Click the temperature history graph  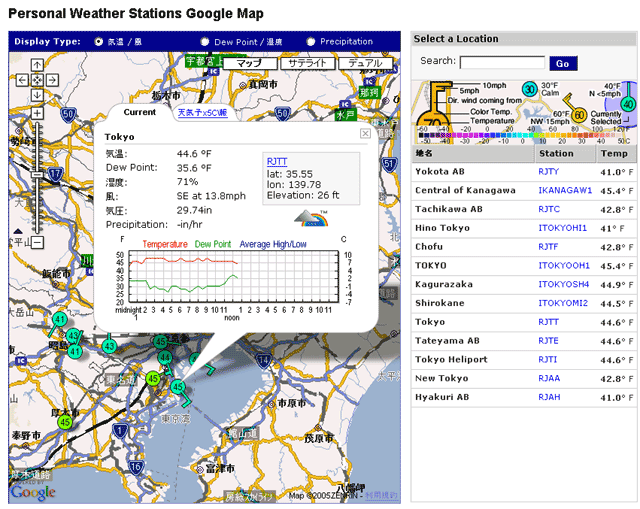(234, 278)
